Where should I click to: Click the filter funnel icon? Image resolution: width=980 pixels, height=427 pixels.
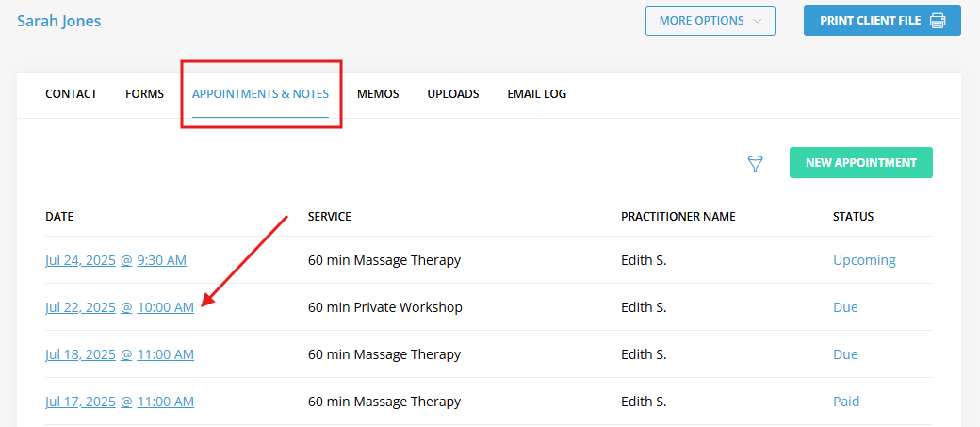(x=756, y=164)
